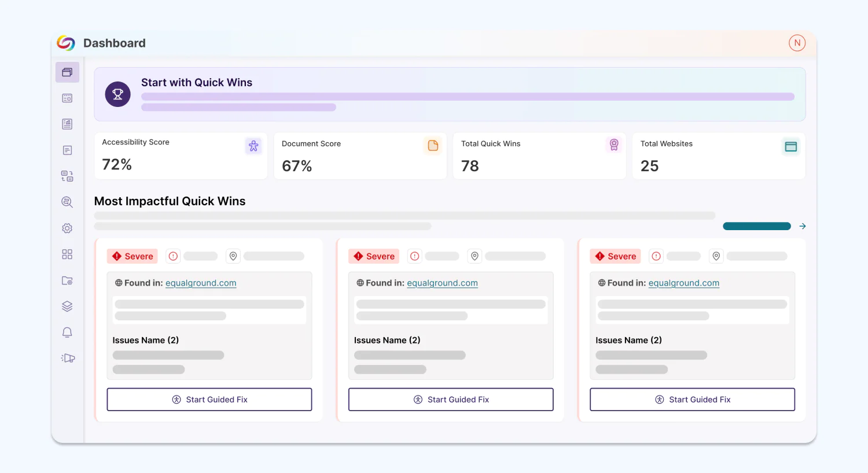Viewport: 868px width, 473px height.
Task: Click the Accessibility Score value 72%
Action: [x=117, y=164]
